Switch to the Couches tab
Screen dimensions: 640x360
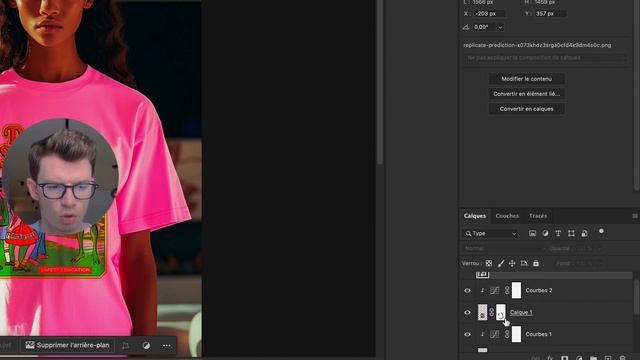507,216
